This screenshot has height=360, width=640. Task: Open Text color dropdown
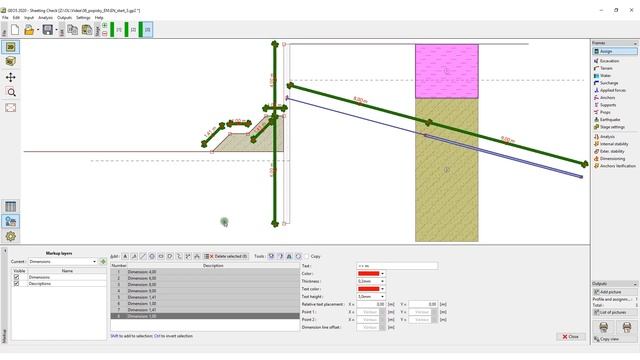[x=382, y=289]
